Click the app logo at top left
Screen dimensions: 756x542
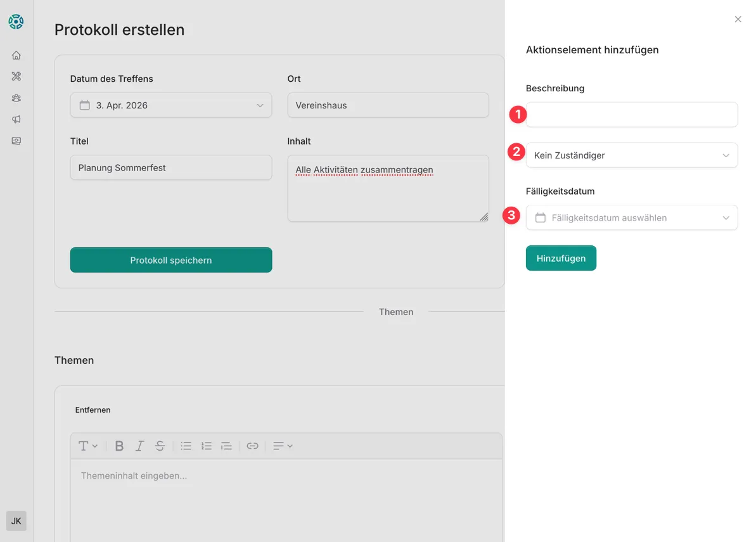tap(16, 22)
